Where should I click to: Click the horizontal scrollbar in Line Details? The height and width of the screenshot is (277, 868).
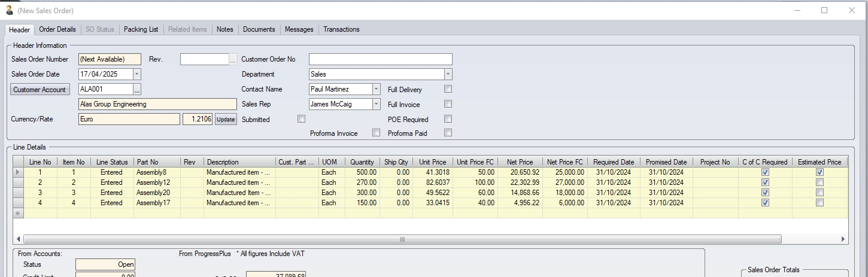coord(401,239)
